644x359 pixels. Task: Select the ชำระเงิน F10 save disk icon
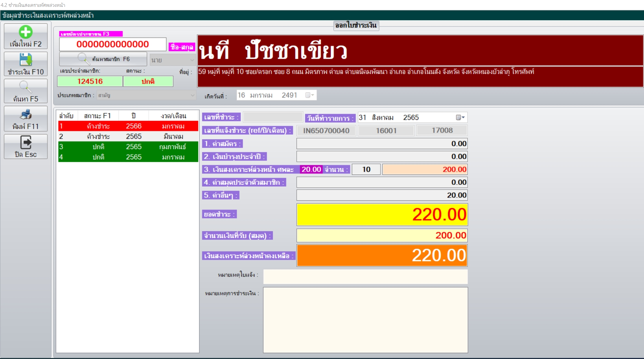point(25,60)
